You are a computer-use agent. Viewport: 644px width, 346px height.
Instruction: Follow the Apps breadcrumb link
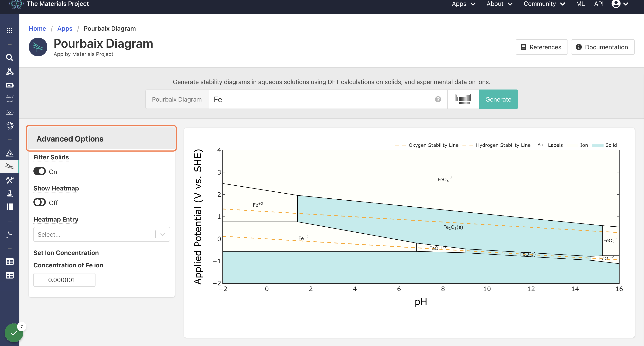click(x=65, y=28)
